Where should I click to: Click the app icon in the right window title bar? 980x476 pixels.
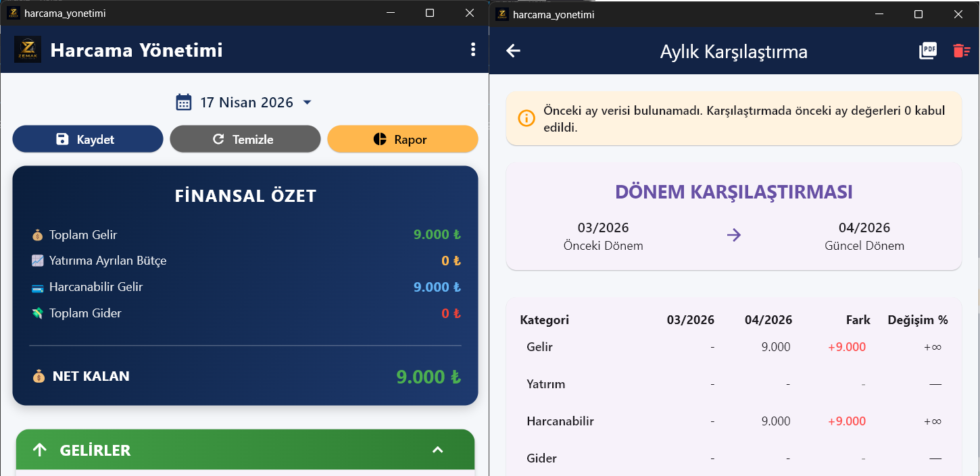501,14
